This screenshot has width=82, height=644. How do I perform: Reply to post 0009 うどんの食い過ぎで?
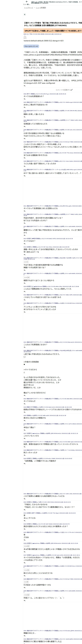(24, 166)
